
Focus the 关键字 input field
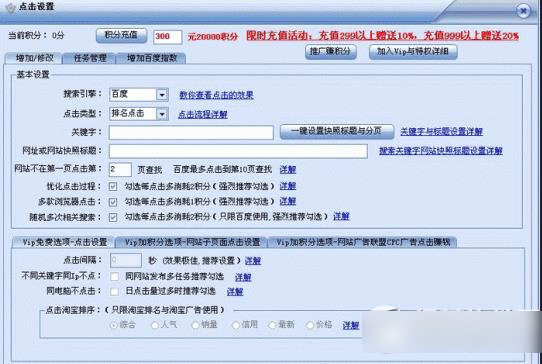point(191,132)
